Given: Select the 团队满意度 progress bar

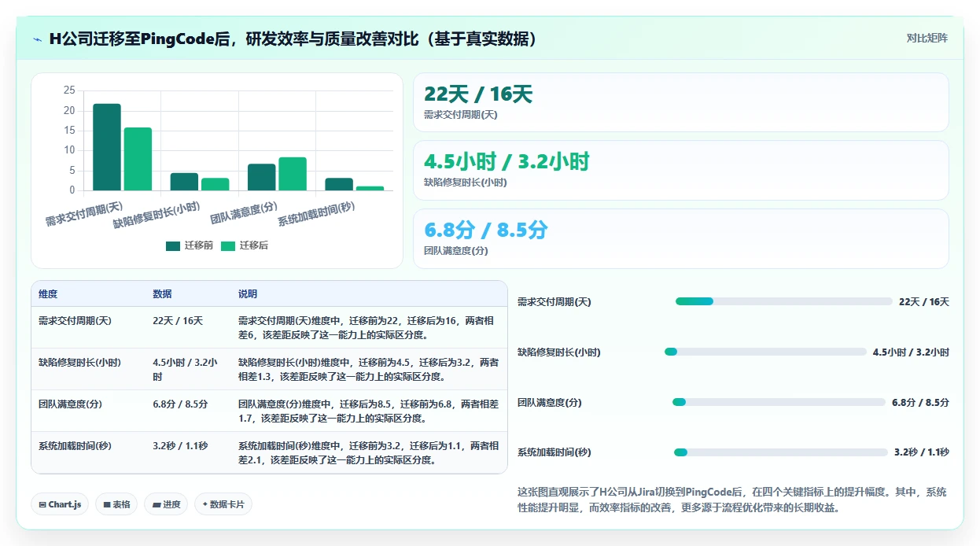Looking at the screenshot, I should pyautogui.click(x=779, y=402).
